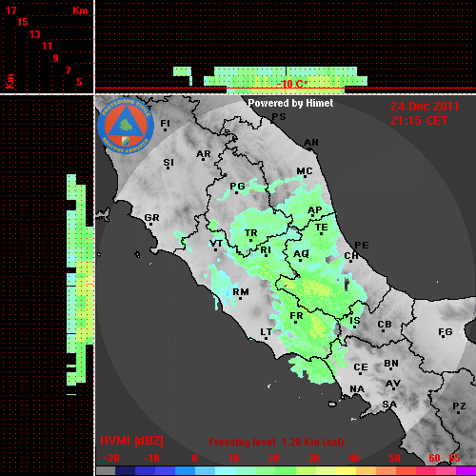Click the NA city marker

point(357,389)
